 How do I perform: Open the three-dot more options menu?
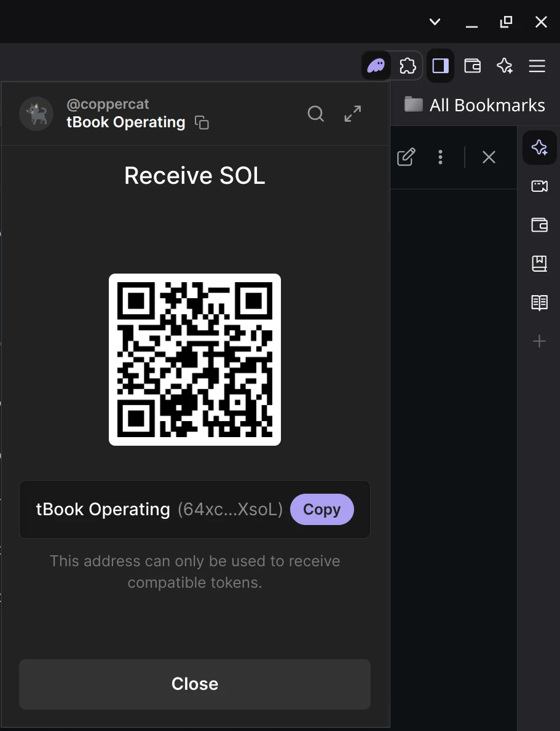(x=440, y=157)
